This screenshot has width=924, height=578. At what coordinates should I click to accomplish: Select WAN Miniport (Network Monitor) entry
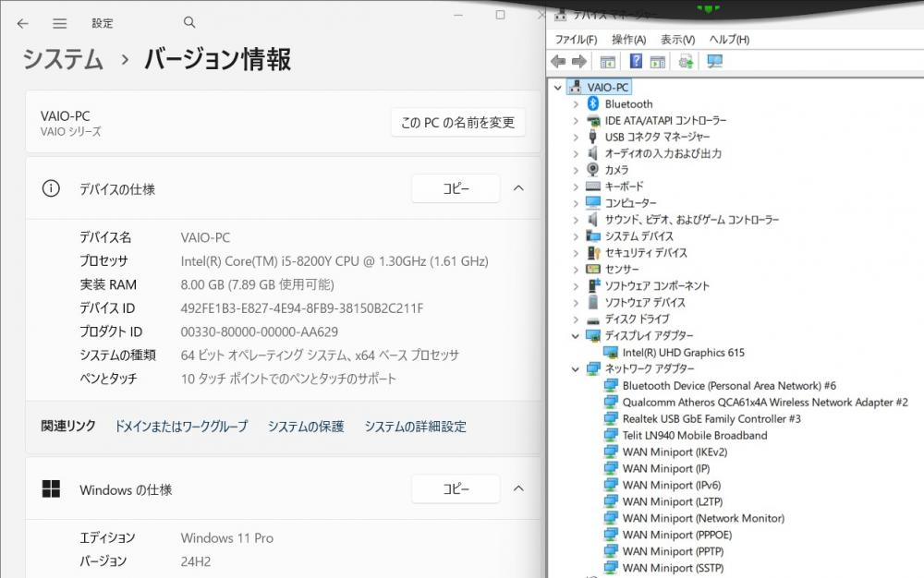pos(703,518)
